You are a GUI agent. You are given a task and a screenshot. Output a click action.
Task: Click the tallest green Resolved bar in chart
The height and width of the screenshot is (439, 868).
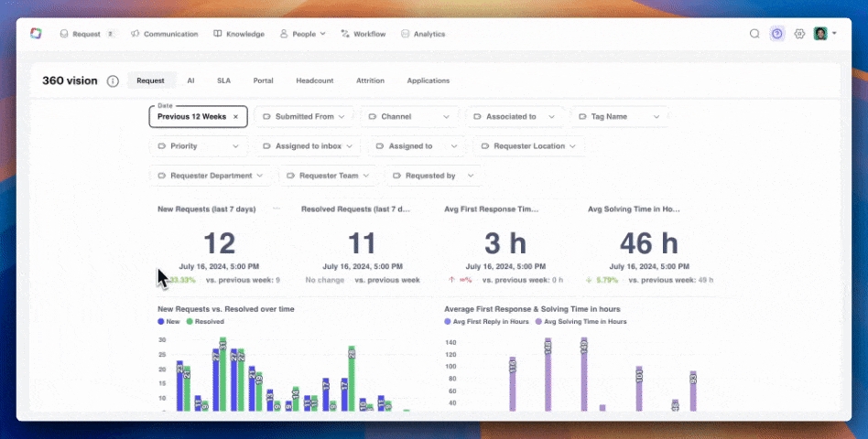[222, 375]
